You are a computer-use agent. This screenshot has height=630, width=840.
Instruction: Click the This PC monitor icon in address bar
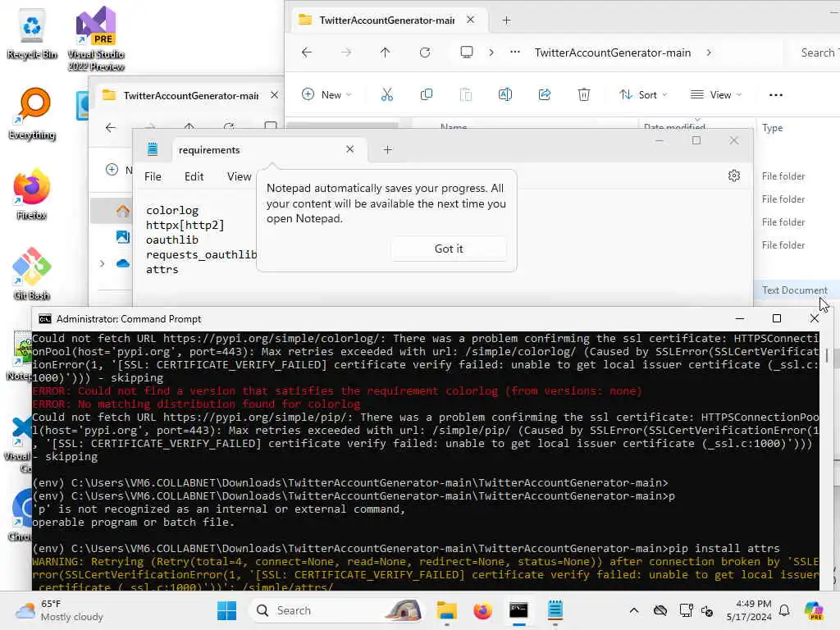pyautogui.click(x=467, y=52)
